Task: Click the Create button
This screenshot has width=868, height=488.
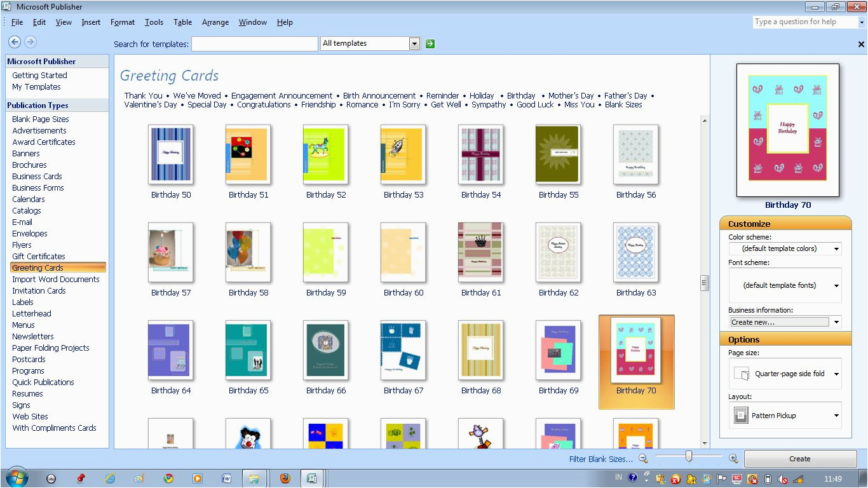Action: pos(799,459)
